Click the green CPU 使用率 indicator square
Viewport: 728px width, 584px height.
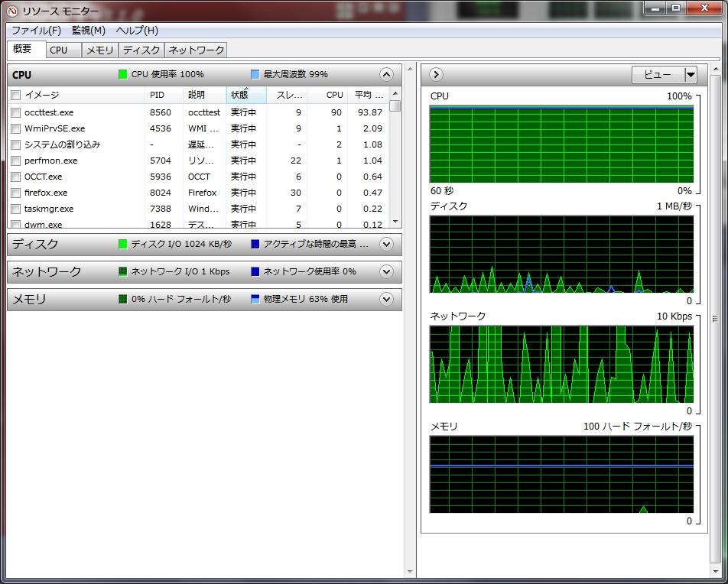[122, 74]
